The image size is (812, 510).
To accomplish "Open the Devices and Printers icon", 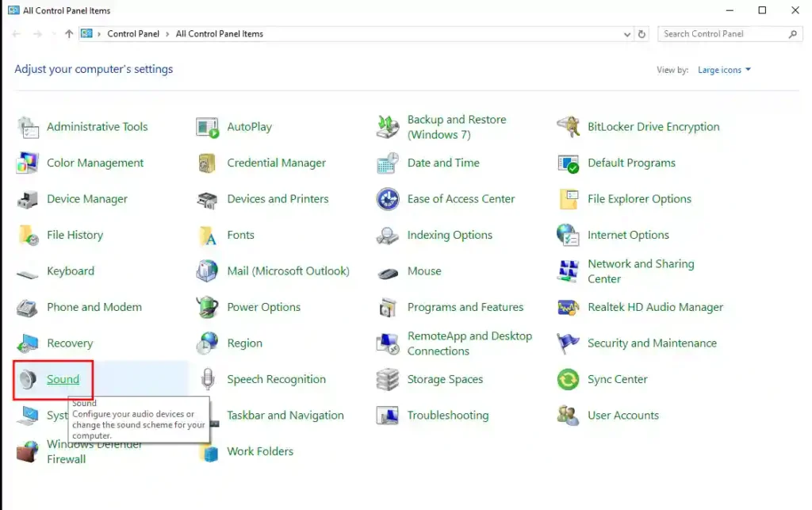I will (x=207, y=200).
